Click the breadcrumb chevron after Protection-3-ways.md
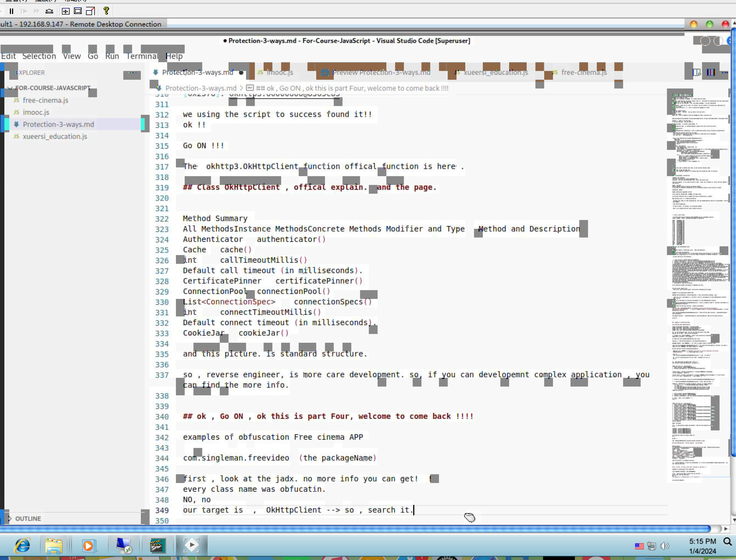The height and width of the screenshot is (560, 736). [x=241, y=88]
